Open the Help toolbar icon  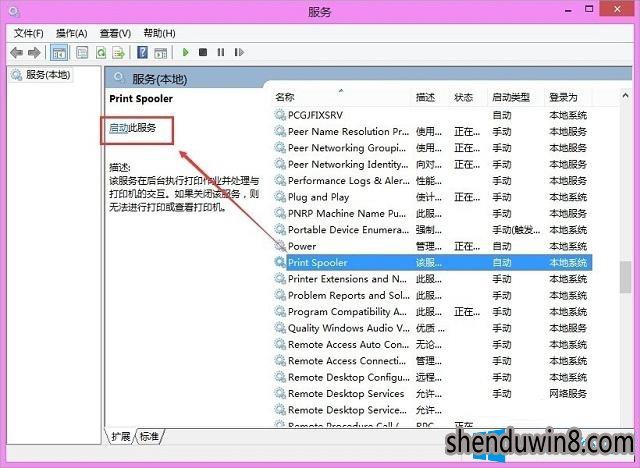[142, 52]
